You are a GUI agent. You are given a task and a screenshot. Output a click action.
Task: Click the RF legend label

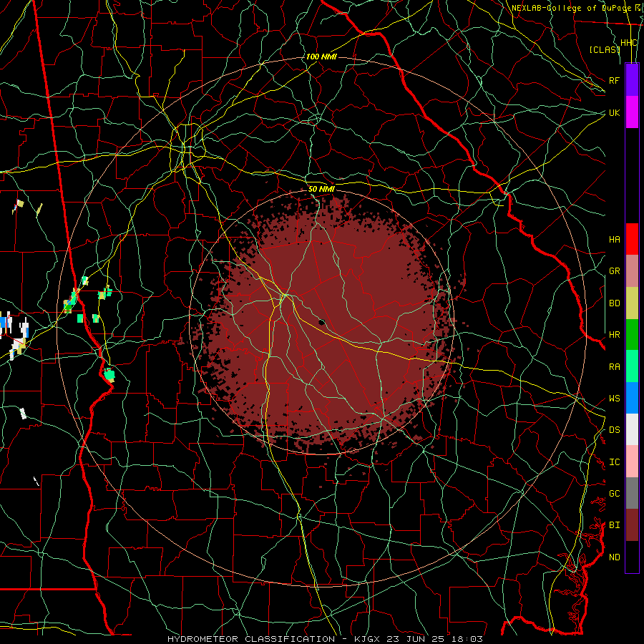[x=614, y=80]
